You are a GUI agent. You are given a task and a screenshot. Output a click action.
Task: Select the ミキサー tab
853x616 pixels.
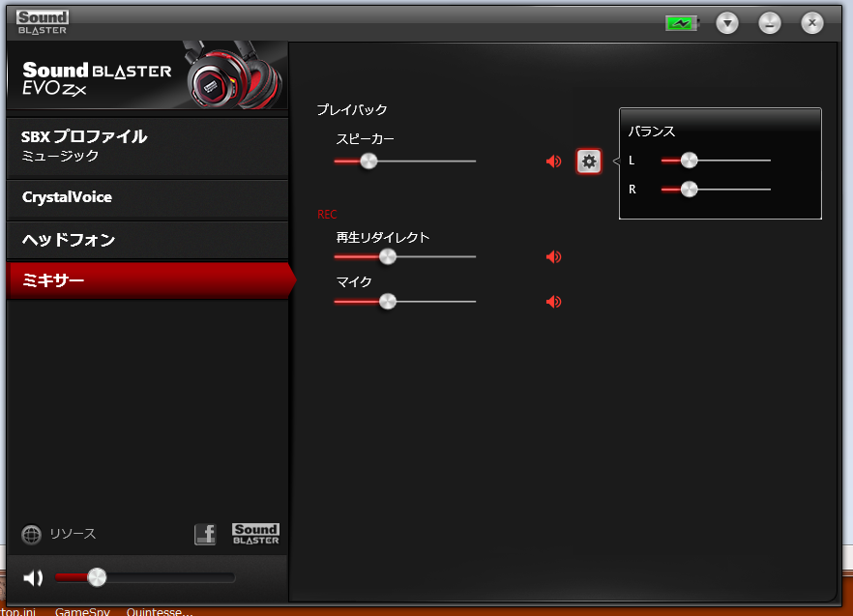tap(150, 280)
